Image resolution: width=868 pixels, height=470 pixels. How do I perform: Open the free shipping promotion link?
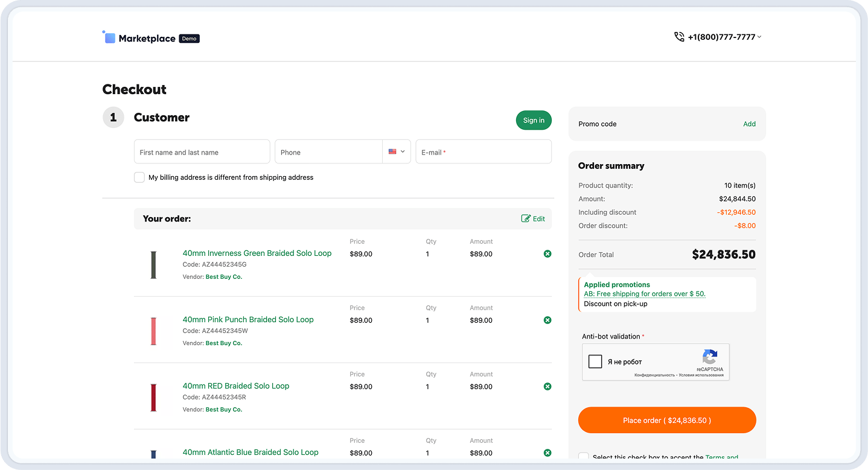pyautogui.click(x=645, y=294)
